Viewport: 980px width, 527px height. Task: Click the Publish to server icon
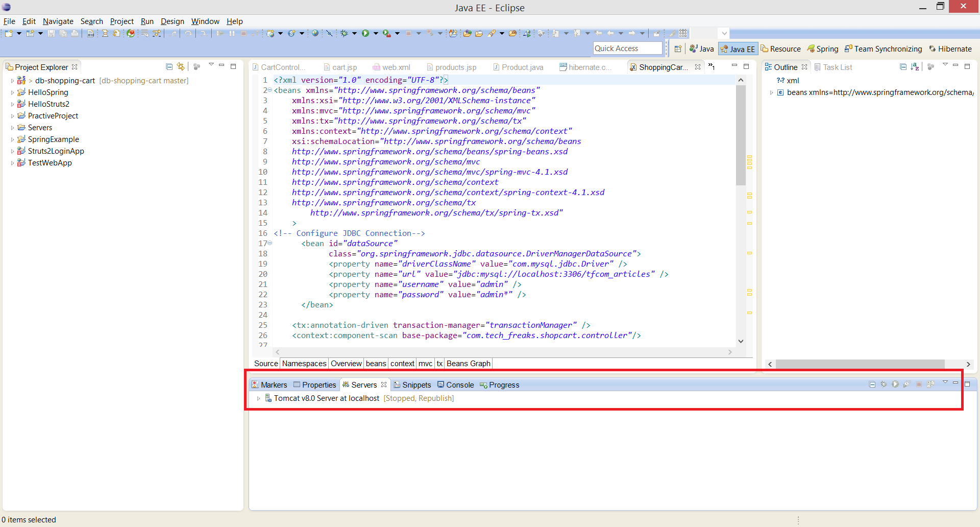click(x=930, y=384)
